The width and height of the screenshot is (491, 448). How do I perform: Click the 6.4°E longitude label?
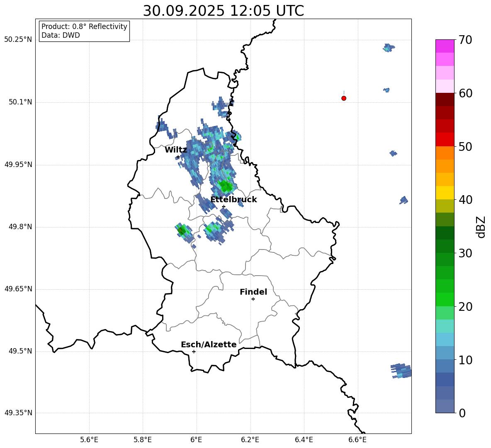point(304,440)
